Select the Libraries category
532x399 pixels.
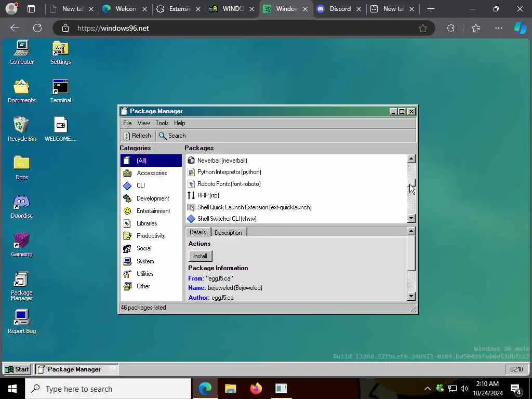[x=151, y=223]
